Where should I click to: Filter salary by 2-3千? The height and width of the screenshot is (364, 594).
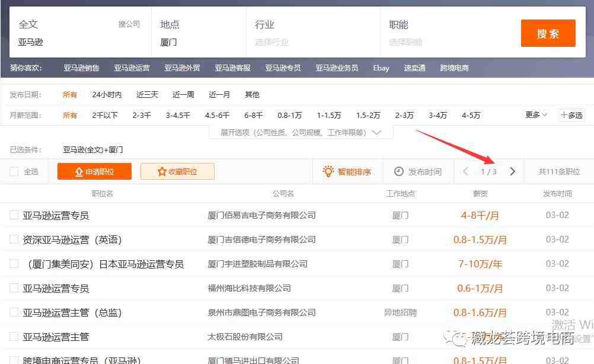click(x=142, y=115)
